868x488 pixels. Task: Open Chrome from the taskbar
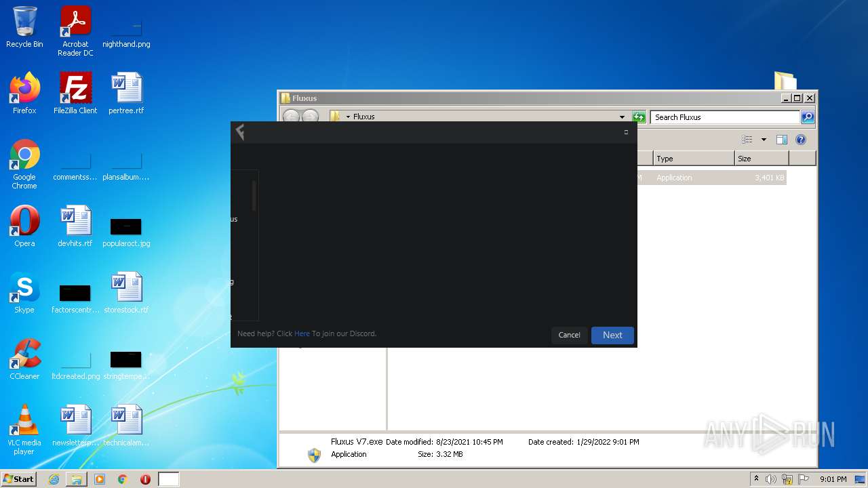pos(122,479)
